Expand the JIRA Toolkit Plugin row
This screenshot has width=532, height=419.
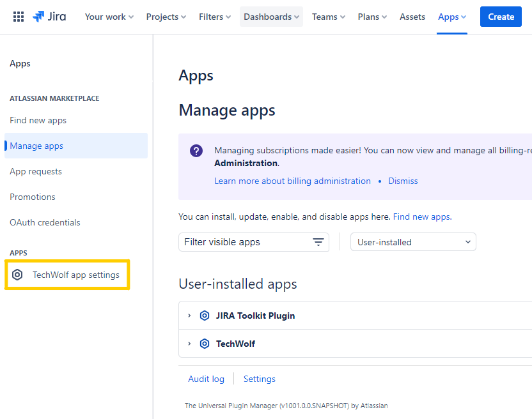click(x=188, y=316)
